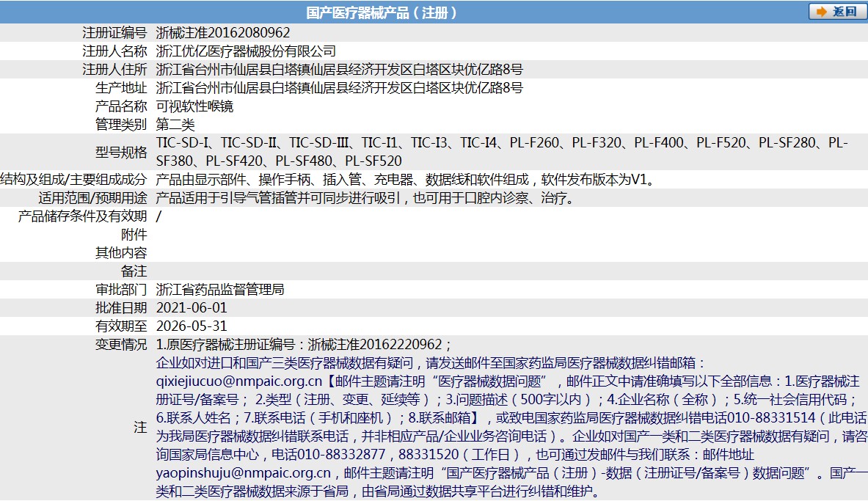The image size is (868, 501).
Task: Click the 注册人名称 label
Action: pos(114,51)
